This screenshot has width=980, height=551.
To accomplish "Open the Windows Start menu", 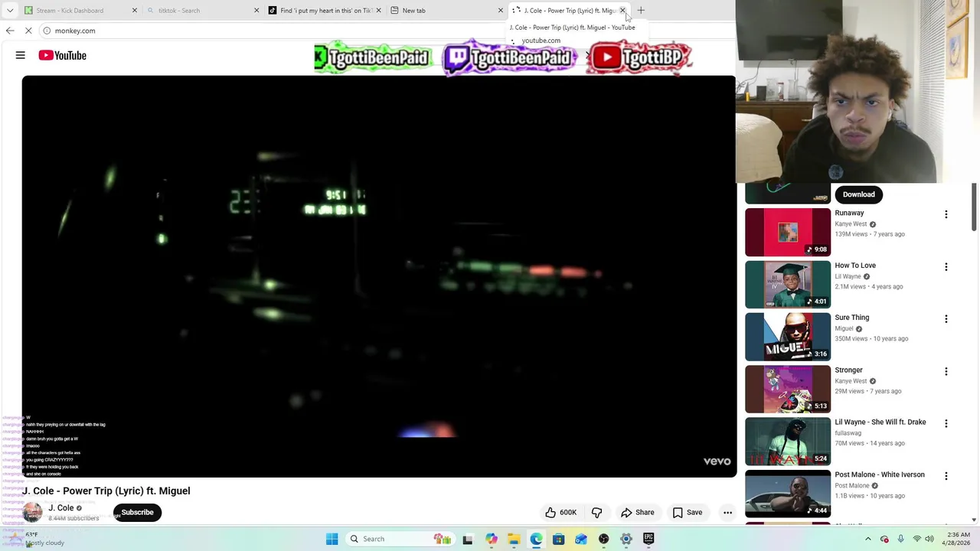I will point(332,539).
